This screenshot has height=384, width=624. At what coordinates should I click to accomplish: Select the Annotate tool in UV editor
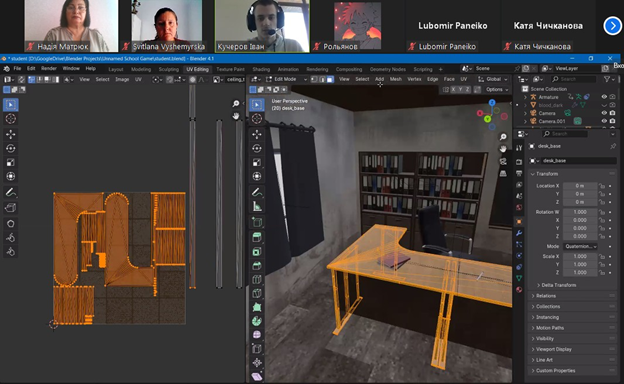click(x=11, y=193)
